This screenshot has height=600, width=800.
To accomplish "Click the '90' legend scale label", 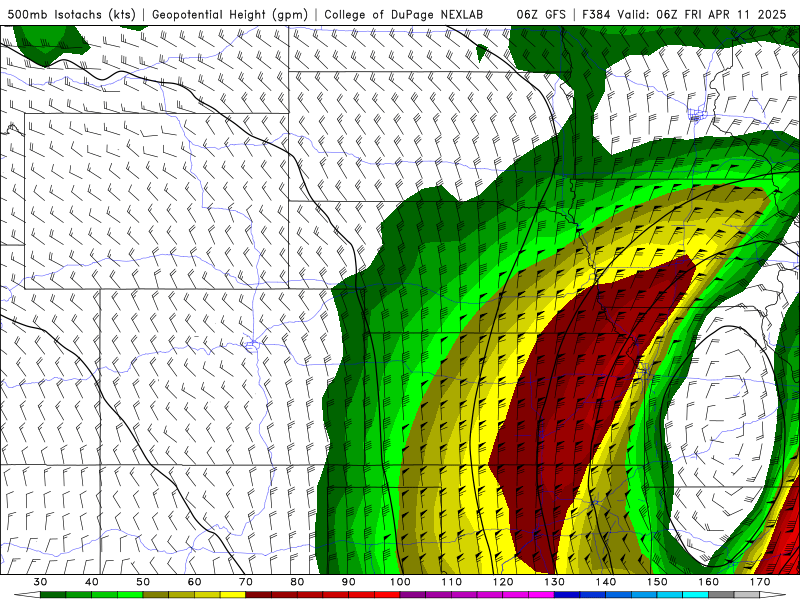I will point(348,582).
